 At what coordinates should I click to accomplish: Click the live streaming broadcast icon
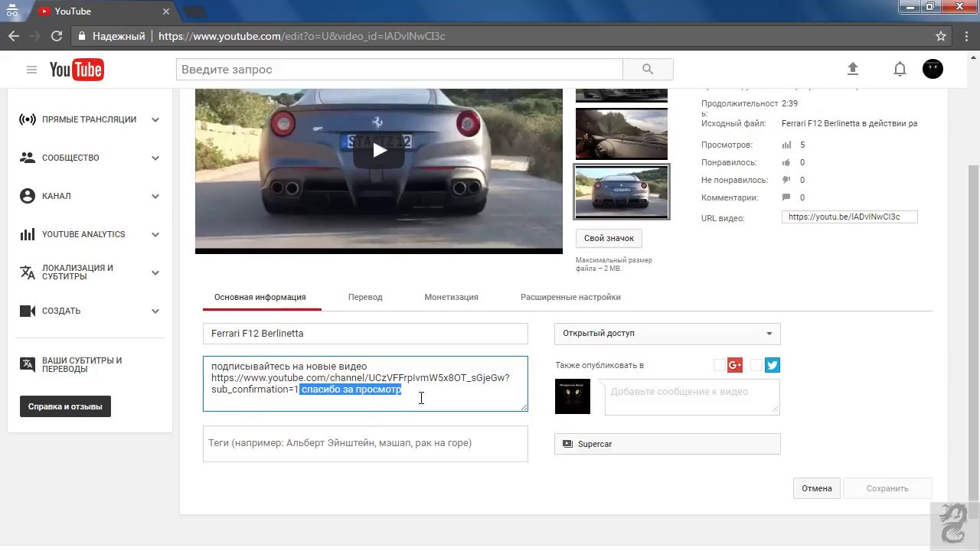[x=28, y=119]
